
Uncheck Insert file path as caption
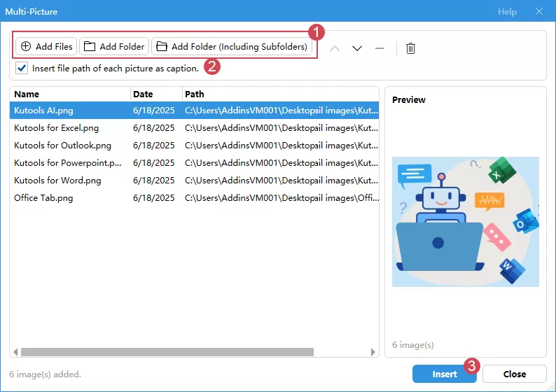coord(22,68)
